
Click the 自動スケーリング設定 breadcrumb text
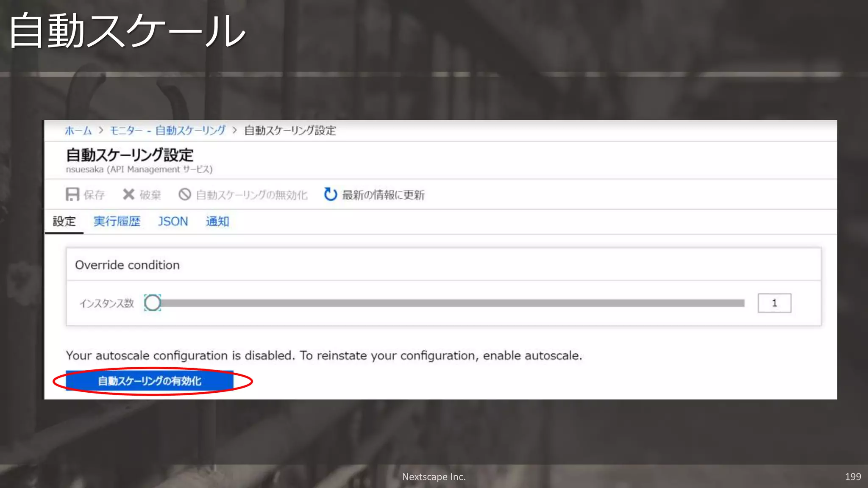click(x=290, y=130)
